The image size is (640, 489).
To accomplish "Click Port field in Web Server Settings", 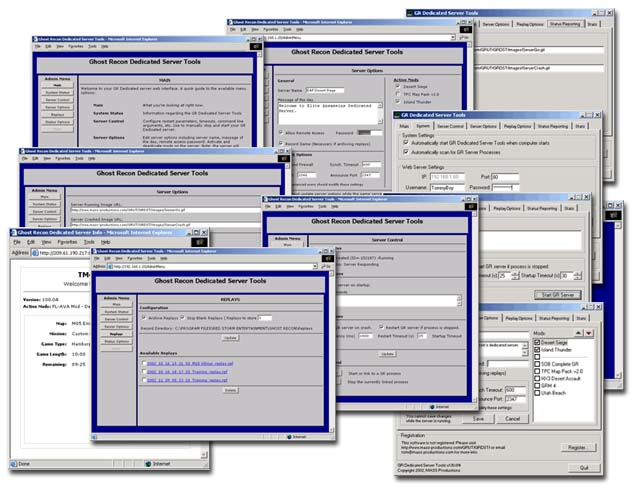I will click(504, 177).
